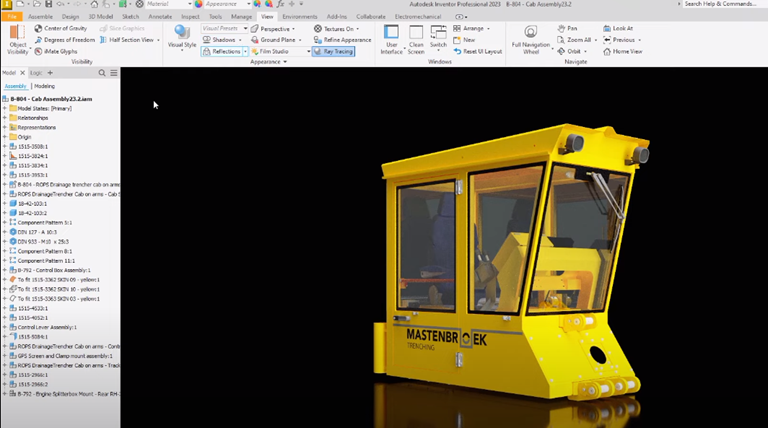Click the fx parameters icon
The image size is (768, 428).
(280, 4)
